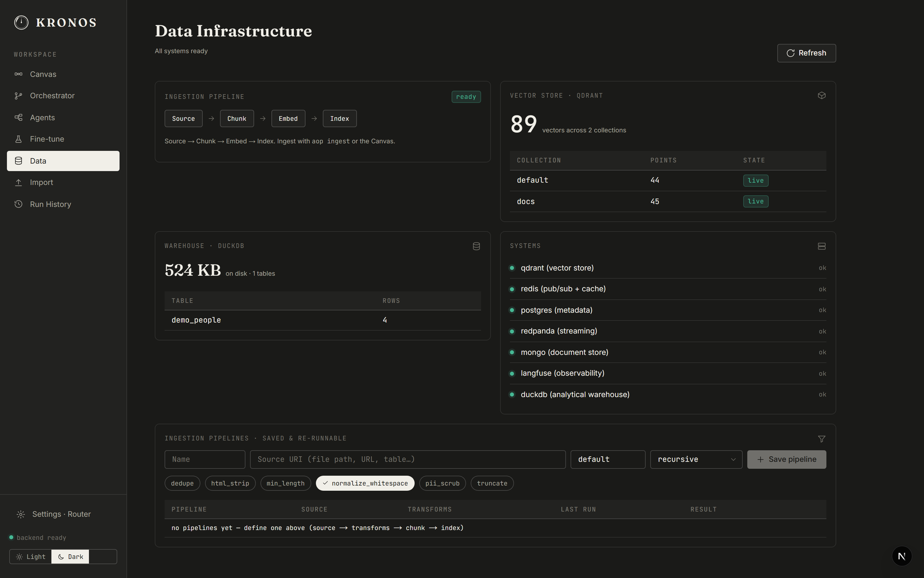
Task: Click the 524 KB warehouse size
Action: coord(193,270)
